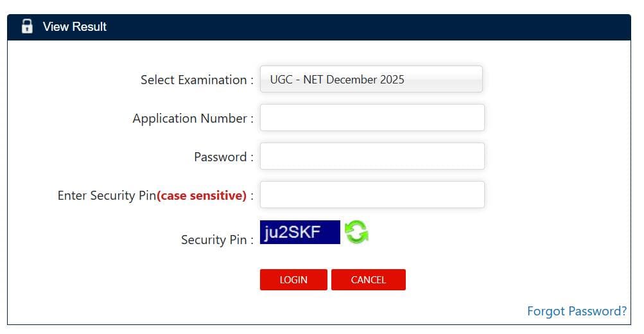The height and width of the screenshot is (334, 644).
Task: Open the Select Examination dropdown
Action: point(370,80)
